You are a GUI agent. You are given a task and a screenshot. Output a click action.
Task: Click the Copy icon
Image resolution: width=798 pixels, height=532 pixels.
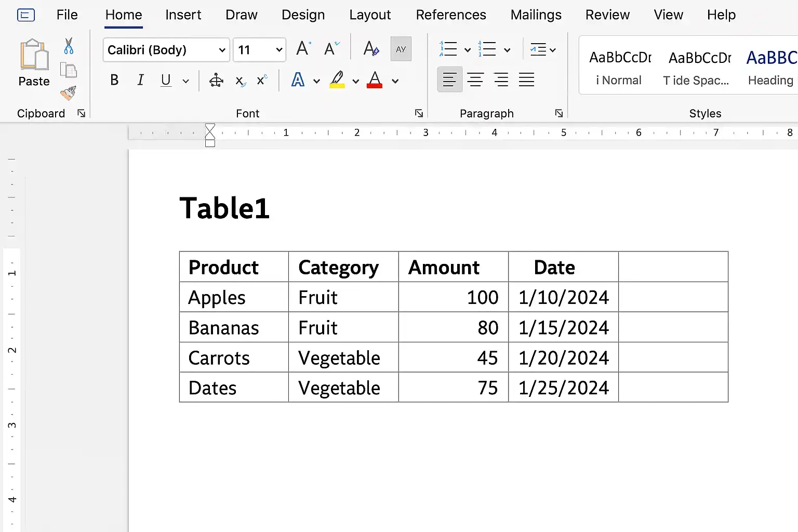[x=68, y=70]
